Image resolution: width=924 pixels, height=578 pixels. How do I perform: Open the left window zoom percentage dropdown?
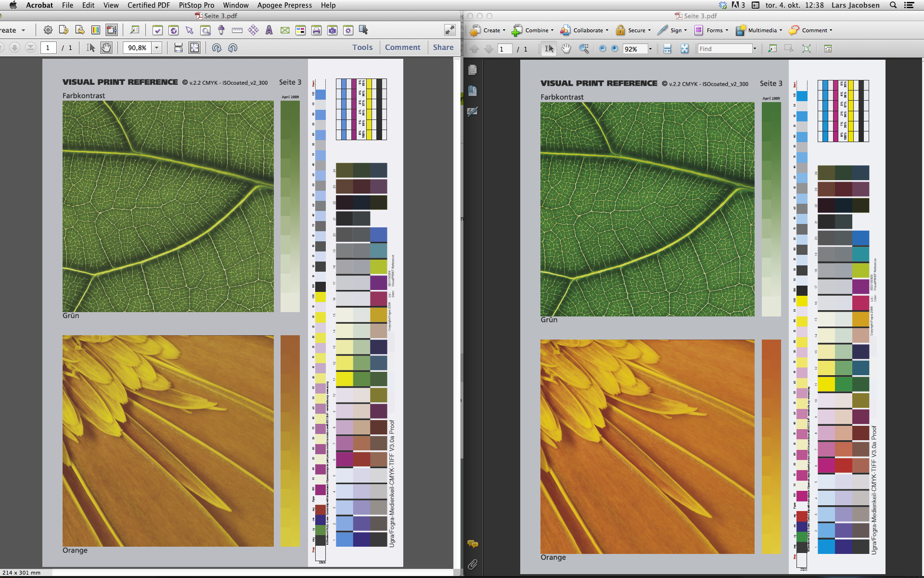[156, 48]
